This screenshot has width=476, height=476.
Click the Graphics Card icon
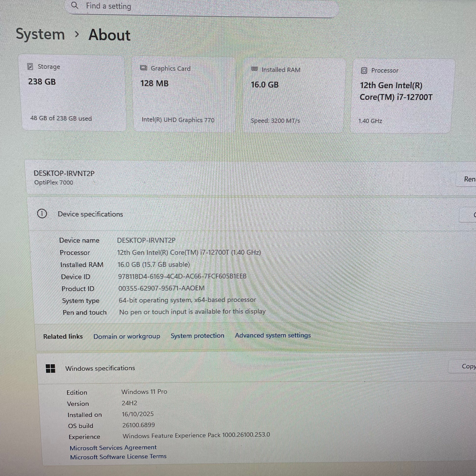tap(144, 68)
